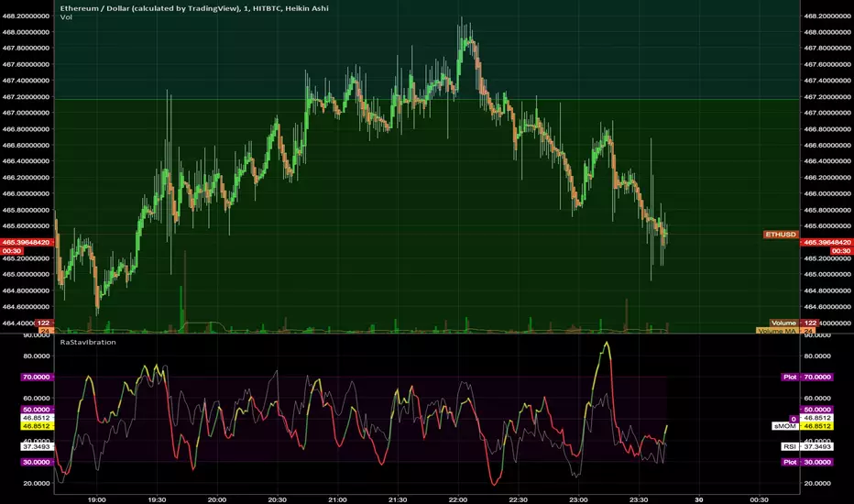
Task: Click the 468.20000000 top price on right axis
Action: (x=826, y=16)
